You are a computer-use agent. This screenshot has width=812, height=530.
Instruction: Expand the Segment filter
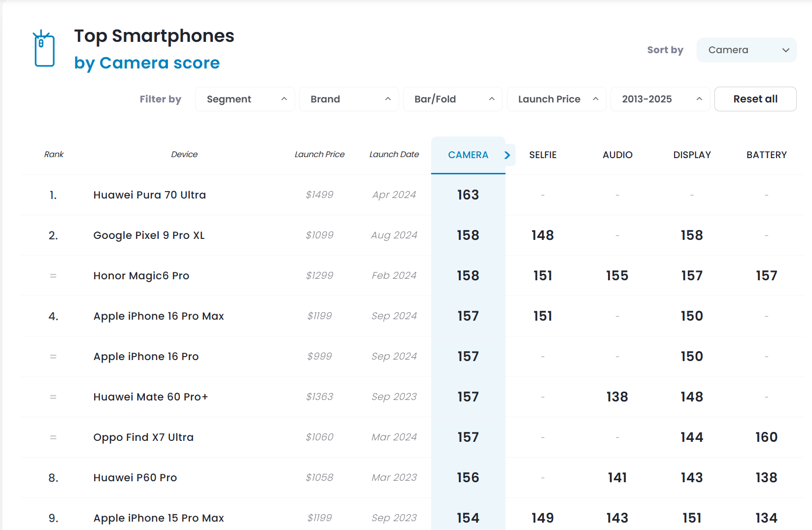[x=245, y=99]
